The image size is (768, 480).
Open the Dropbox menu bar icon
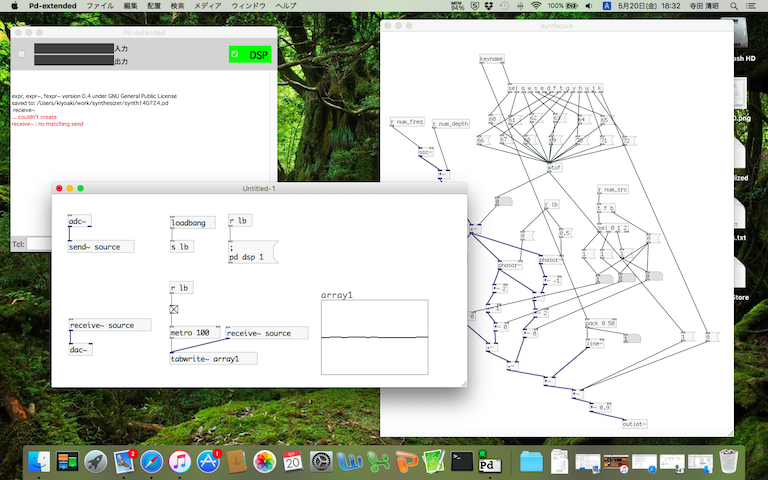[489, 6]
